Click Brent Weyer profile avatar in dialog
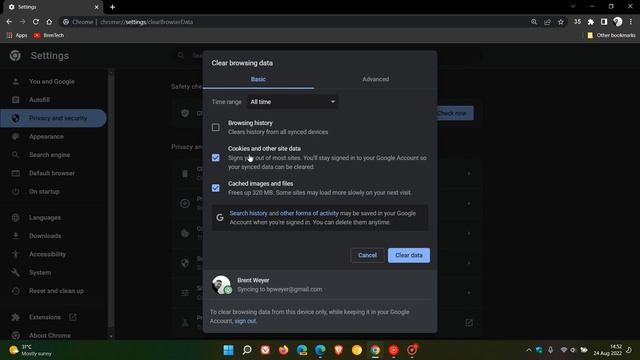Image resolution: width=640 pixels, height=360 pixels. [222, 284]
